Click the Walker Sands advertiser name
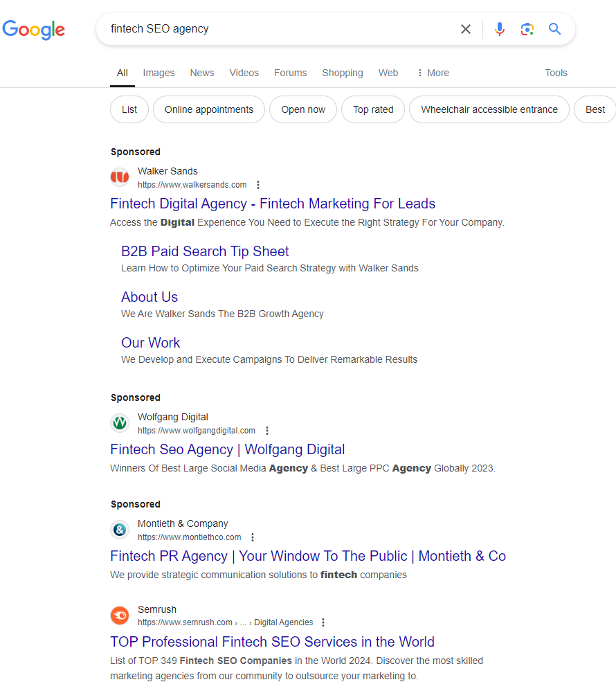616x691 pixels. tap(167, 171)
